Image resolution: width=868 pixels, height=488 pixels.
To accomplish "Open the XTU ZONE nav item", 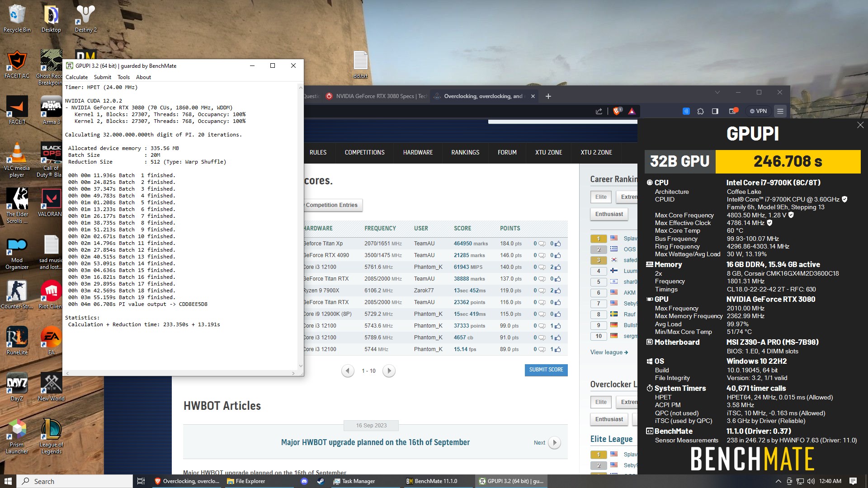I will pyautogui.click(x=548, y=152).
